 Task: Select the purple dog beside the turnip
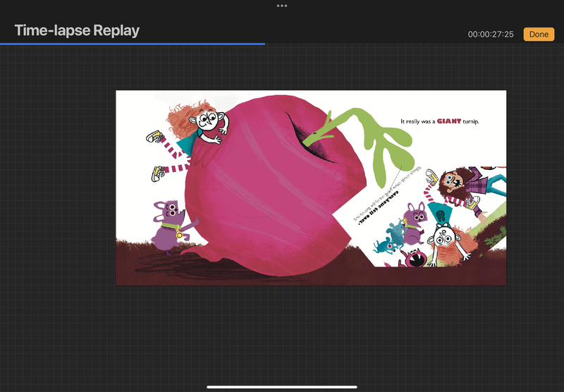click(x=166, y=224)
